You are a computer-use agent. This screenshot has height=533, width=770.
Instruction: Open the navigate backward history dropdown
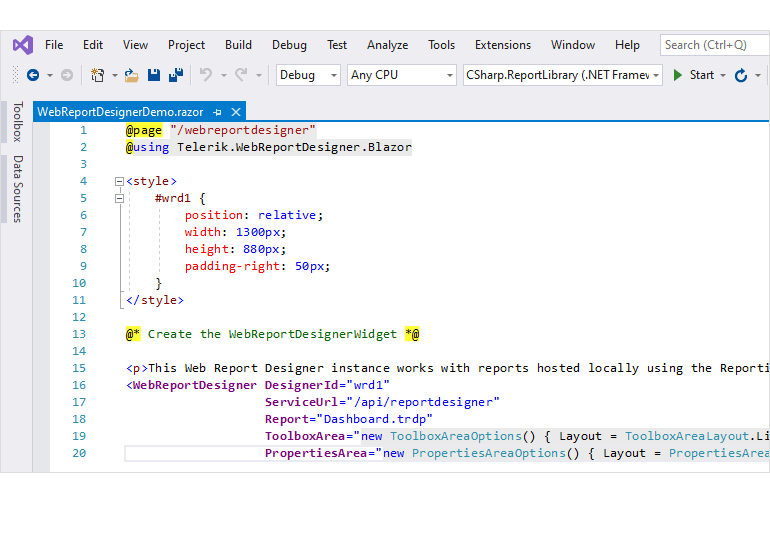(50, 76)
